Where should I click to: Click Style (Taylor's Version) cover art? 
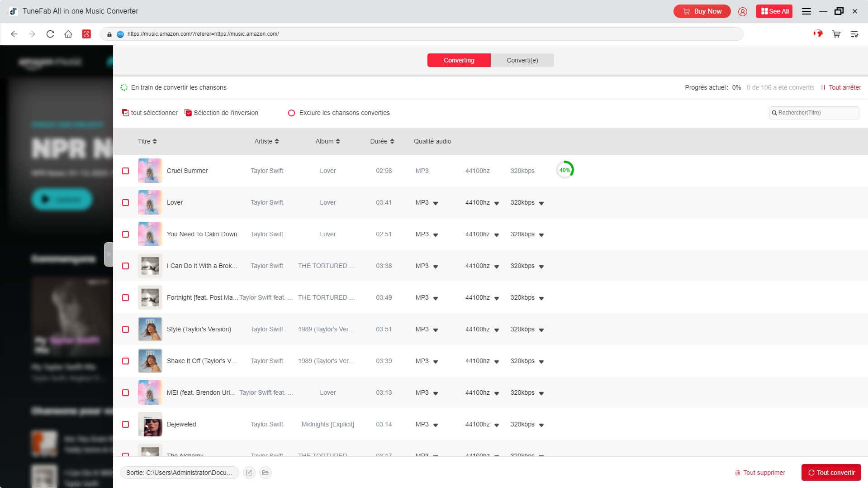pos(150,329)
